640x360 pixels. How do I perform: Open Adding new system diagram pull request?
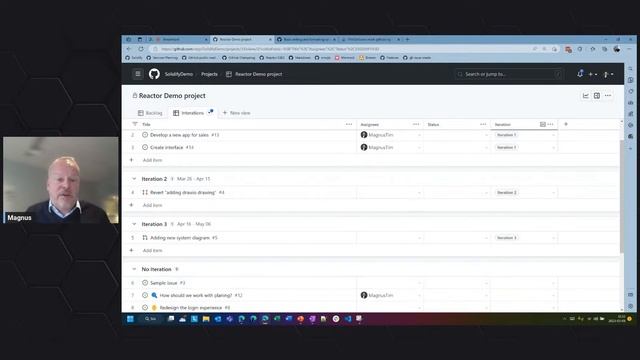click(x=180, y=238)
